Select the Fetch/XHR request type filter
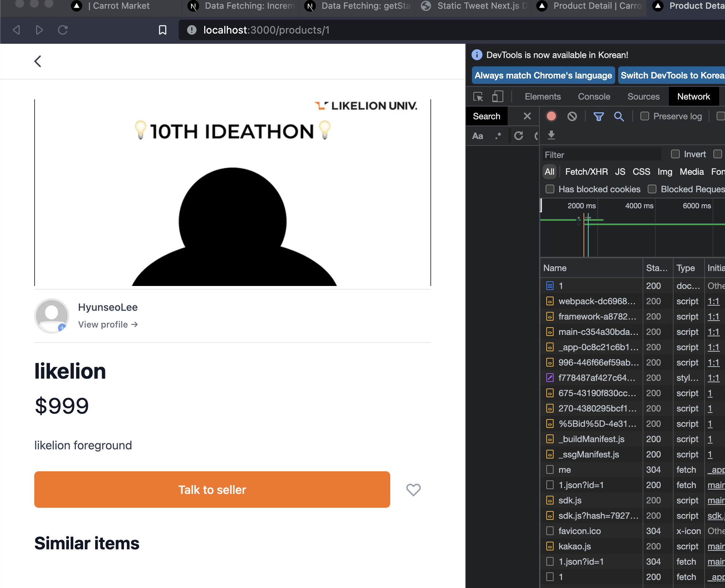This screenshot has width=725, height=588. 586,172
